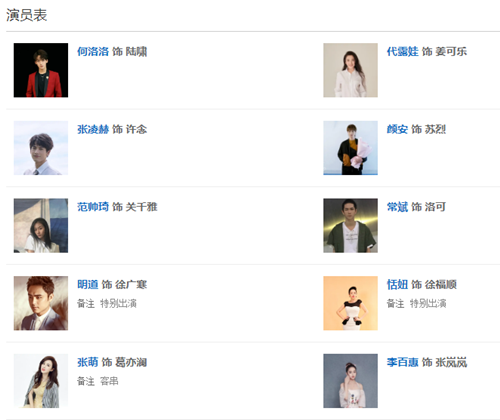The width and height of the screenshot is (500, 420).
Task: Click 代露娃's photo thumbnail
Action: (350, 70)
